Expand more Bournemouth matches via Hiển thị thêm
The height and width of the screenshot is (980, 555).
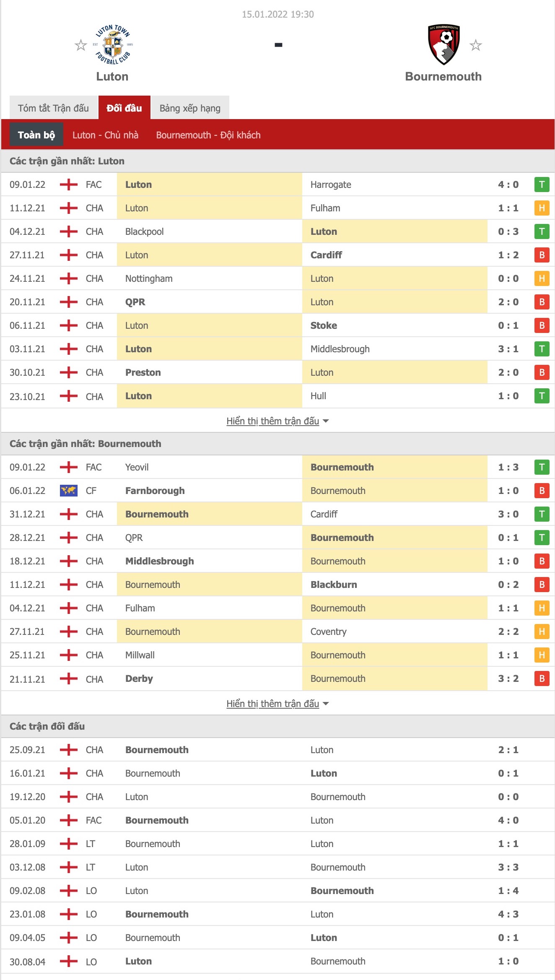coord(277,704)
